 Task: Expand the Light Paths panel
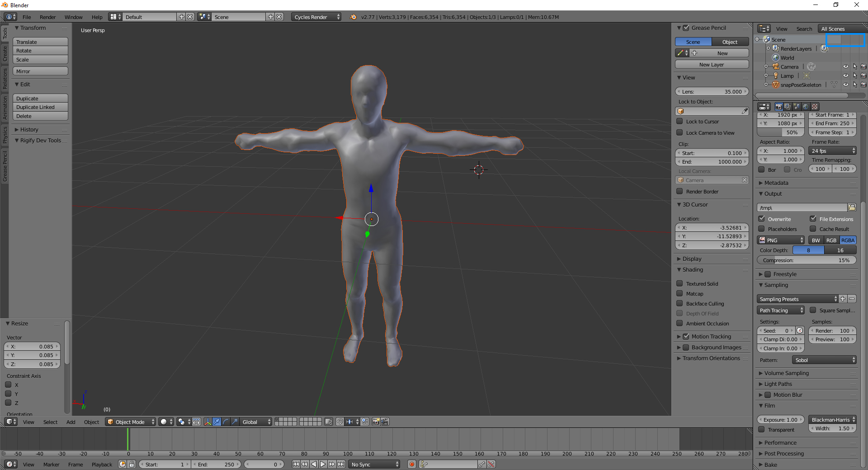click(778, 384)
